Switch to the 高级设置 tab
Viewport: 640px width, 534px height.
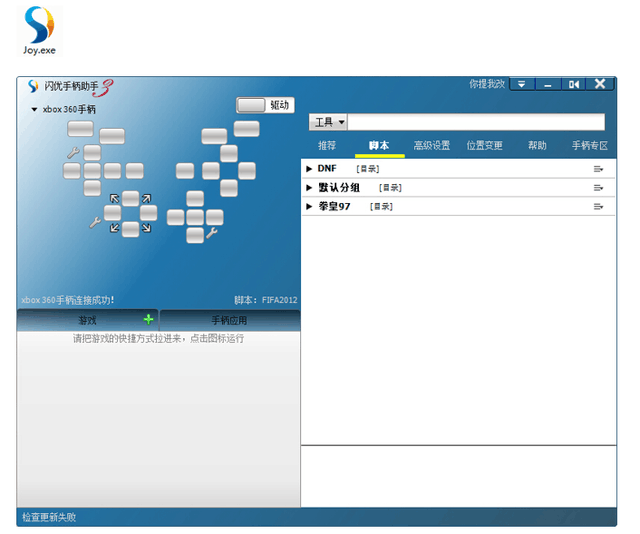click(431, 145)
